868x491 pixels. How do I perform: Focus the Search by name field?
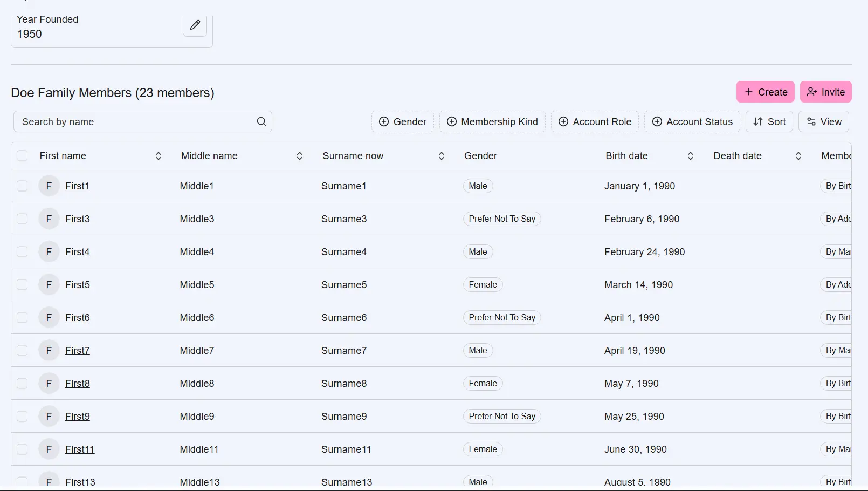tap(135, 122)
